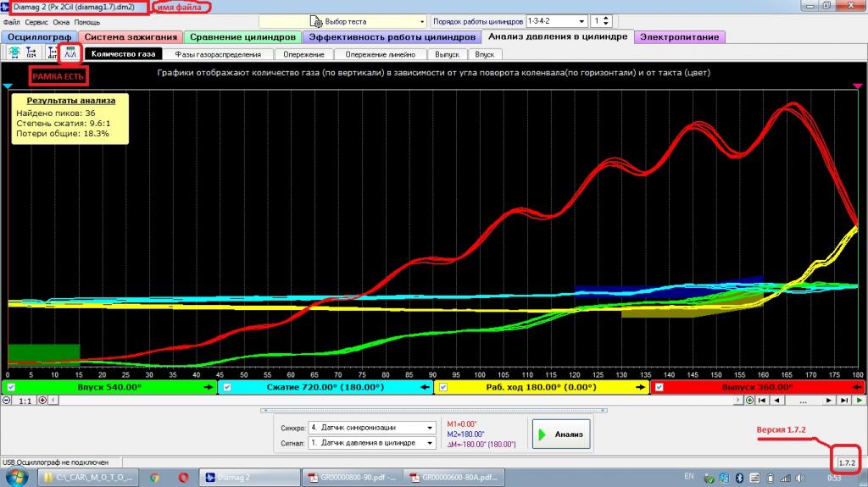Click the Bluetooth tray icon

[x=739, y=478]
